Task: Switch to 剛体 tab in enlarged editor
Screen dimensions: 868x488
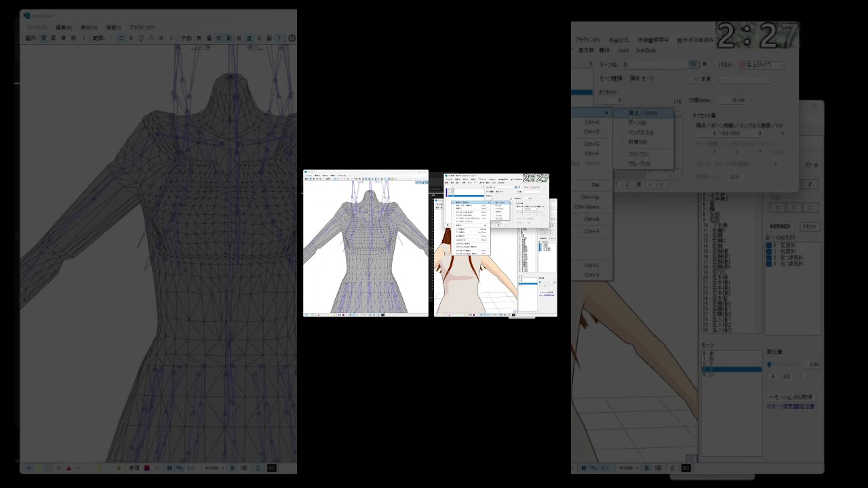Action: [604, 50]
